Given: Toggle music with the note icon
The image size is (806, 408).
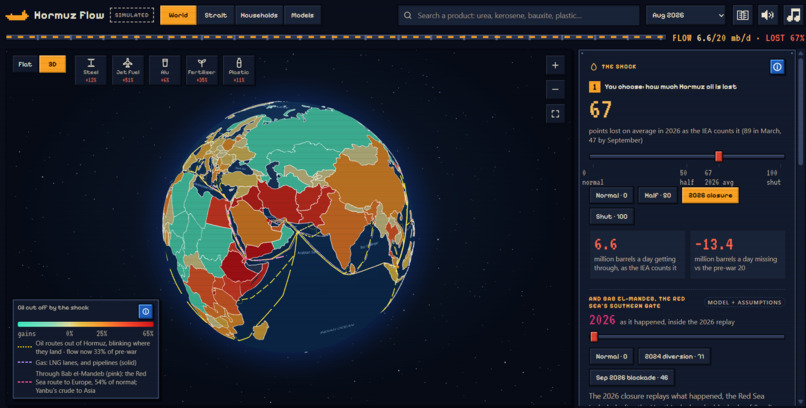Looking at the screenshot, I should [x=793, y=15].
